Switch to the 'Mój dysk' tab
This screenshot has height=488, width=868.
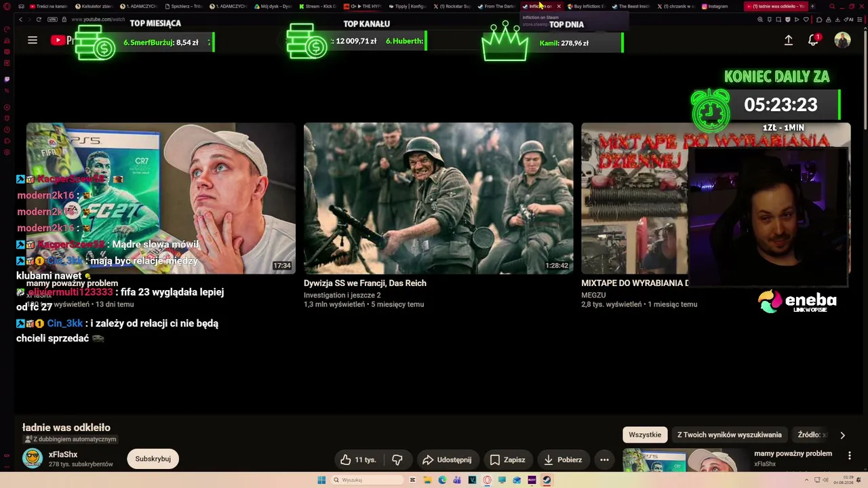click(x=273, y=6)
